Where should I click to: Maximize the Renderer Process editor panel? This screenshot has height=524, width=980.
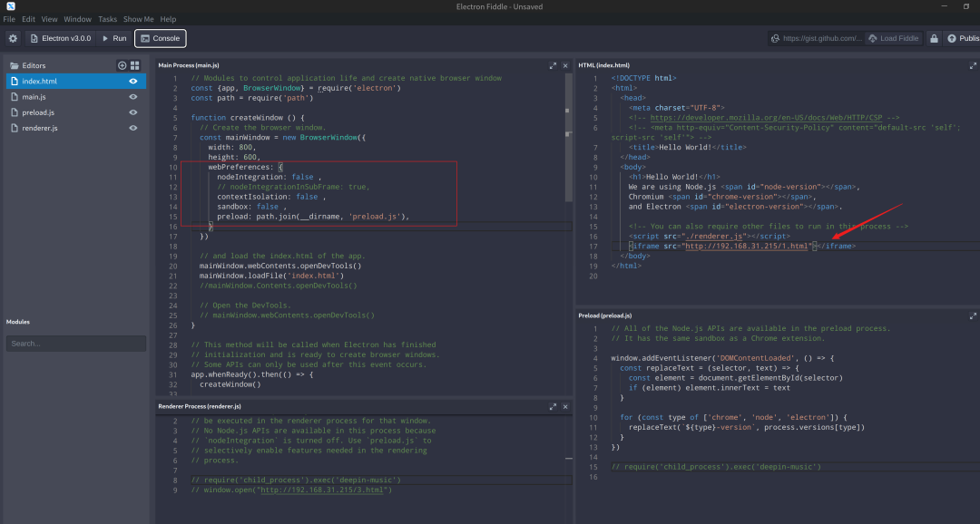pyautogui.click(x=554, y=405)
